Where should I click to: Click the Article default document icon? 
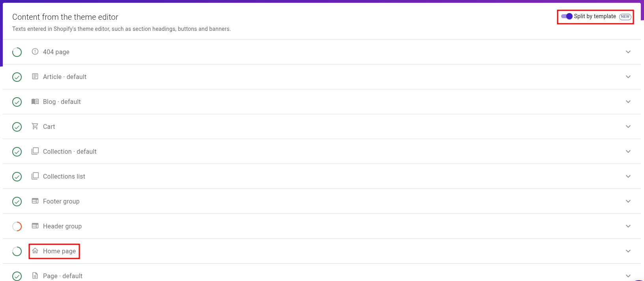pos(35,76)
